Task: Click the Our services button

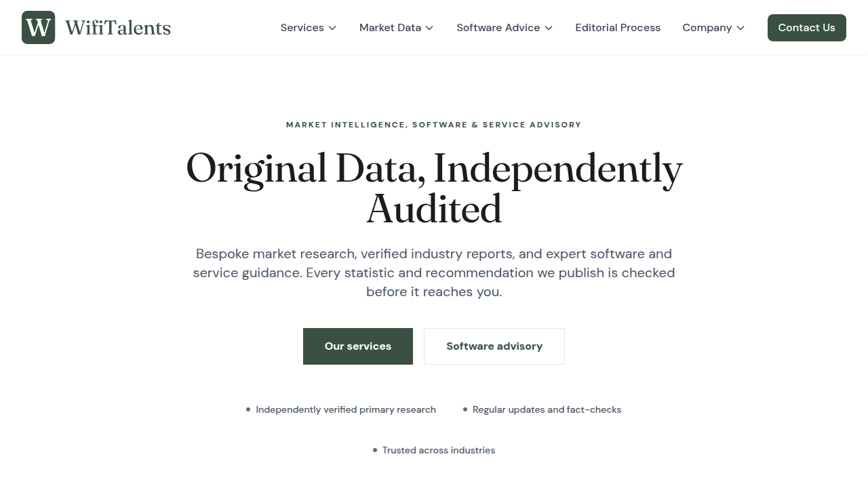Action: (358, 346)
